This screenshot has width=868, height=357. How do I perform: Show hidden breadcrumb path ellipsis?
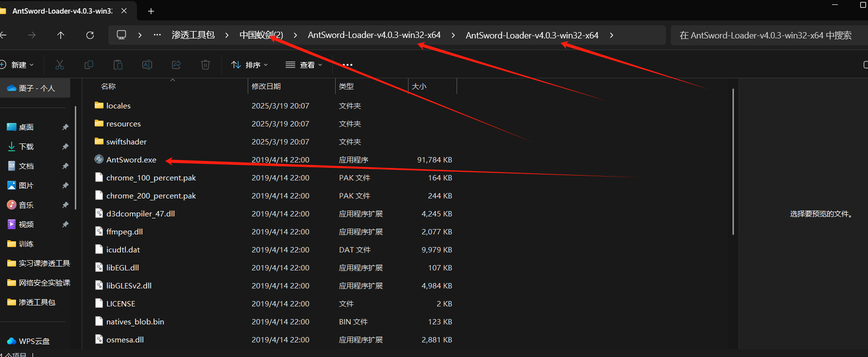pyautogui.click(x=157, y=35)
